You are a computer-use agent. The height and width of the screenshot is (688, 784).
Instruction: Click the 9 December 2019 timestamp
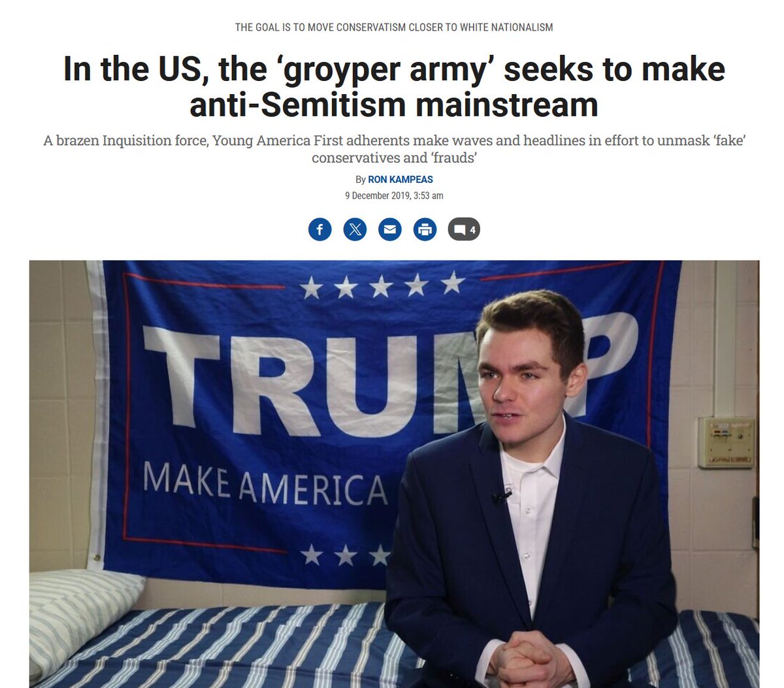(x=394, y=195)
